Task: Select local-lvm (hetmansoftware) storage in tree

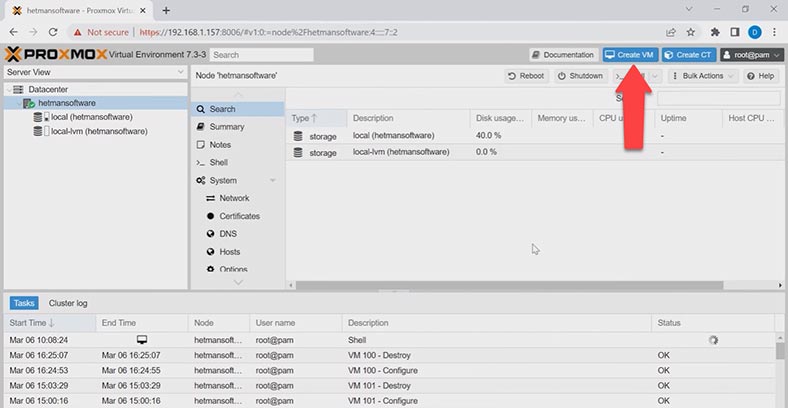Action: (x=99, y=132)
